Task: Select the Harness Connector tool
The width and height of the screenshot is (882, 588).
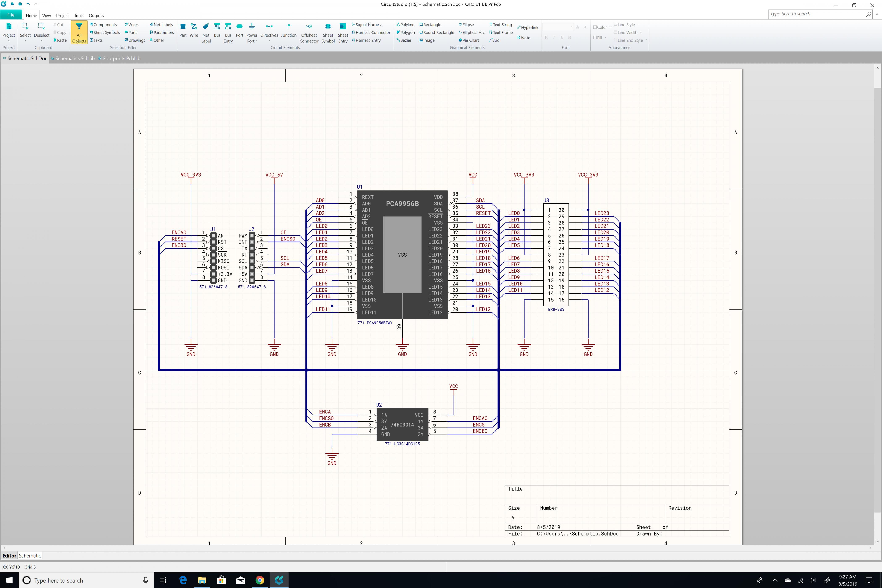Action: tap(371, 33)
